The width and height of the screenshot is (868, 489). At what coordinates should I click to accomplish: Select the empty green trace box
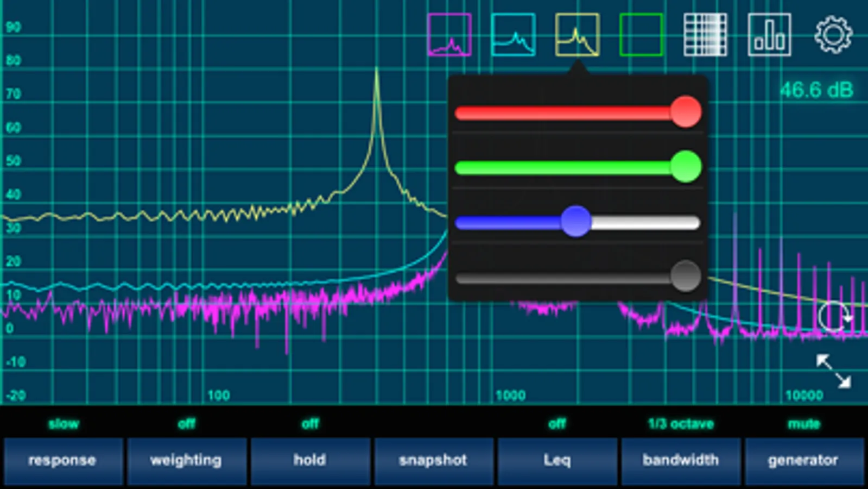tap(641, 35)
